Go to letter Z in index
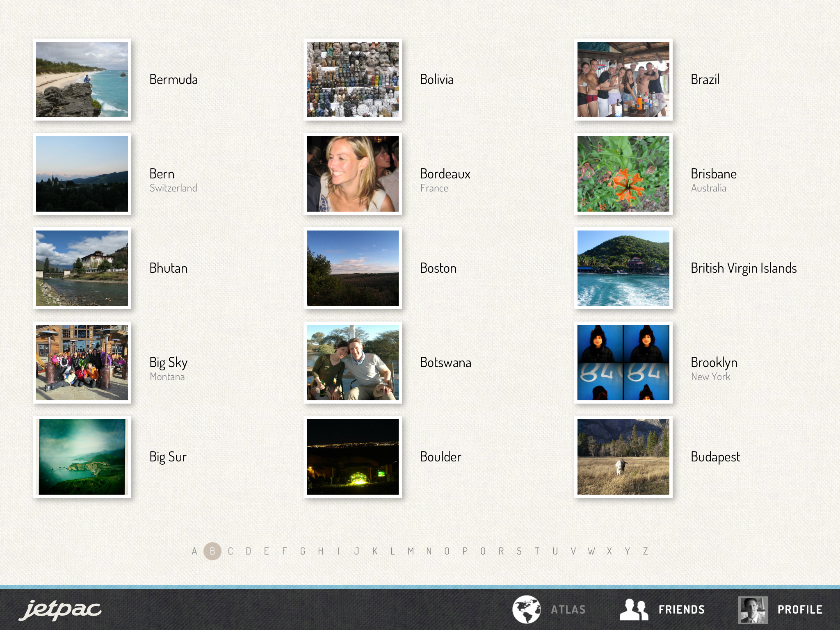 pos(645,551)
